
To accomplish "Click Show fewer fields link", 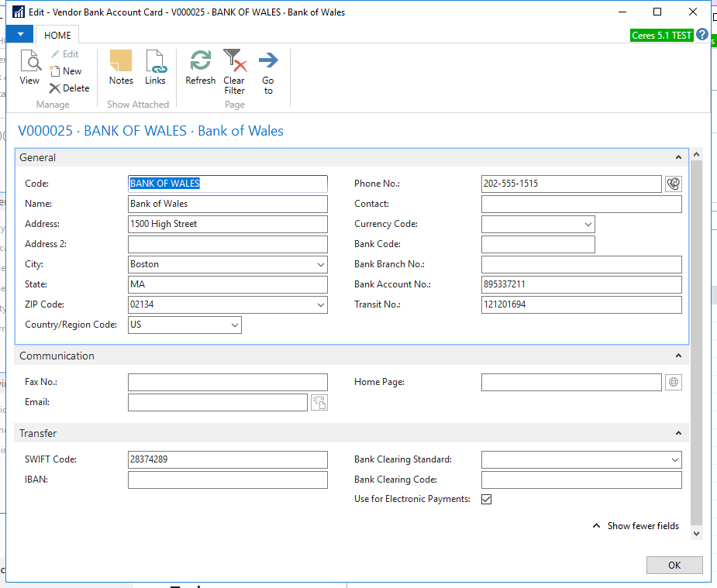I will point(643,526).
